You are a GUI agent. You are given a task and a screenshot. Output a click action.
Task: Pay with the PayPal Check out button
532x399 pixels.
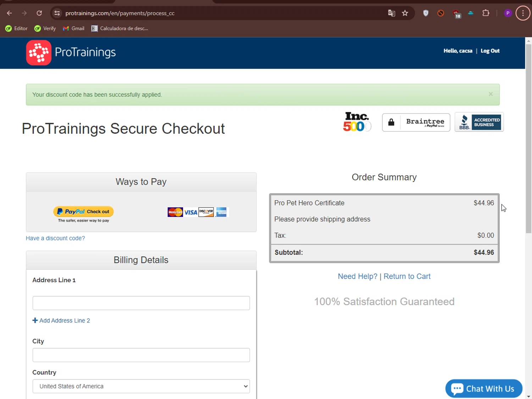tap(83, 212)
